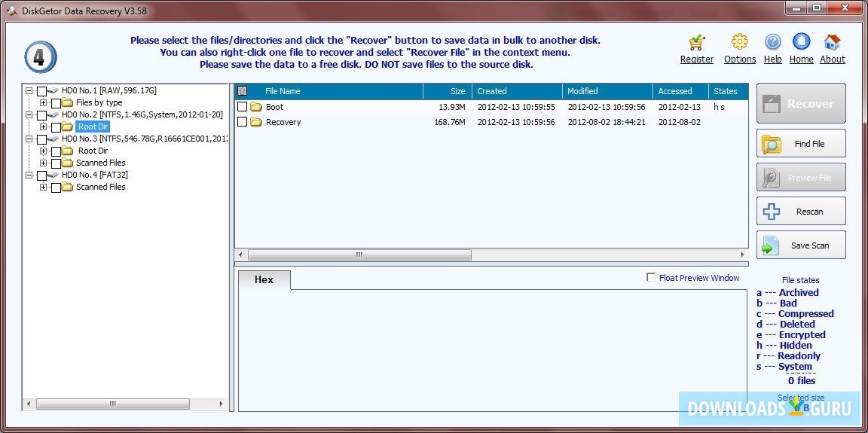Select Scanned Files under HD0 No.4

pos(101,187)
